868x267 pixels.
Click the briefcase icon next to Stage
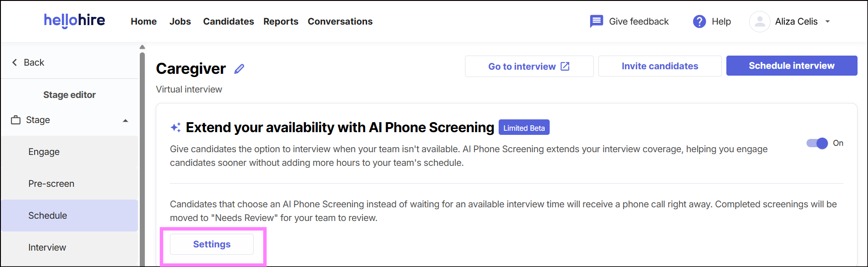[16, 120]
